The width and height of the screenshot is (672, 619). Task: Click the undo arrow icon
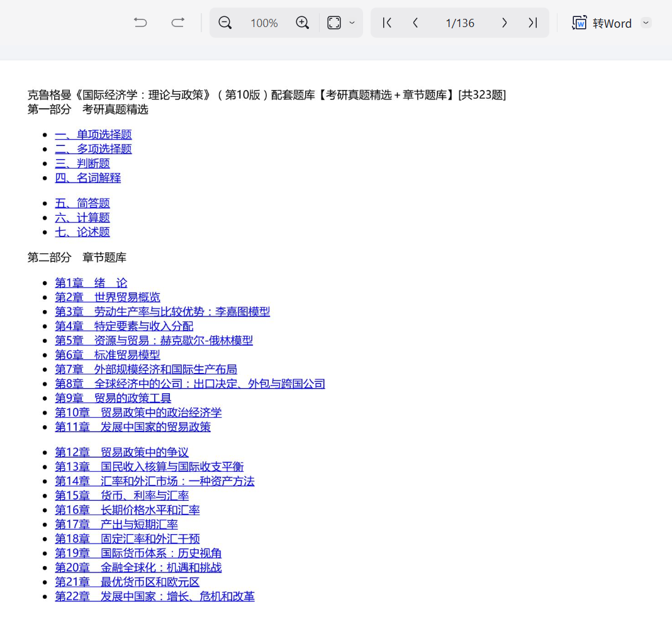pos(140,23)
